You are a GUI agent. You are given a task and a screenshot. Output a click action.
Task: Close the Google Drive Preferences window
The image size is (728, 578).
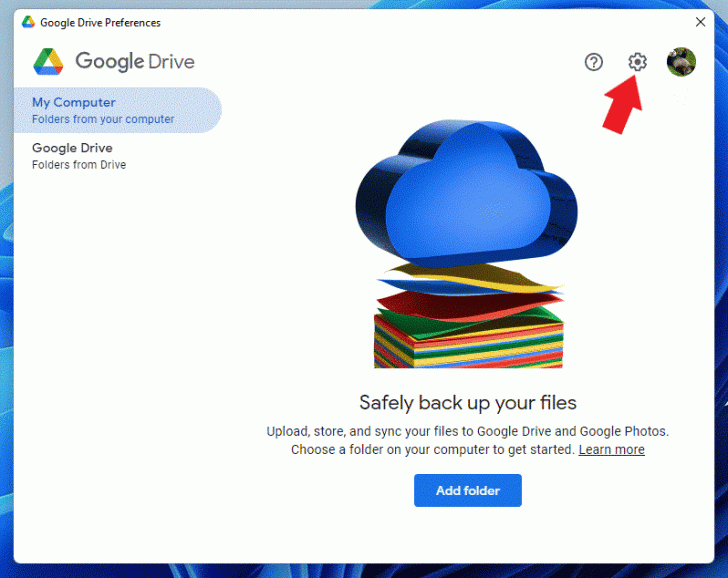700,22
